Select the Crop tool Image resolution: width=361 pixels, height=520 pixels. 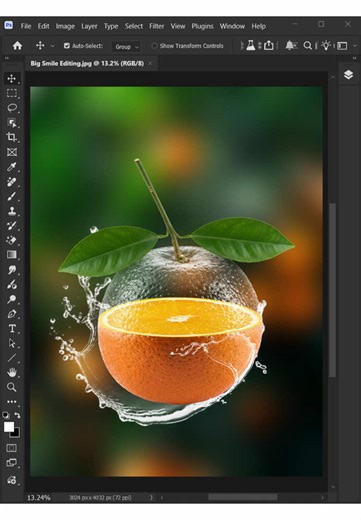pyautogui.click(x=12, y=137)
